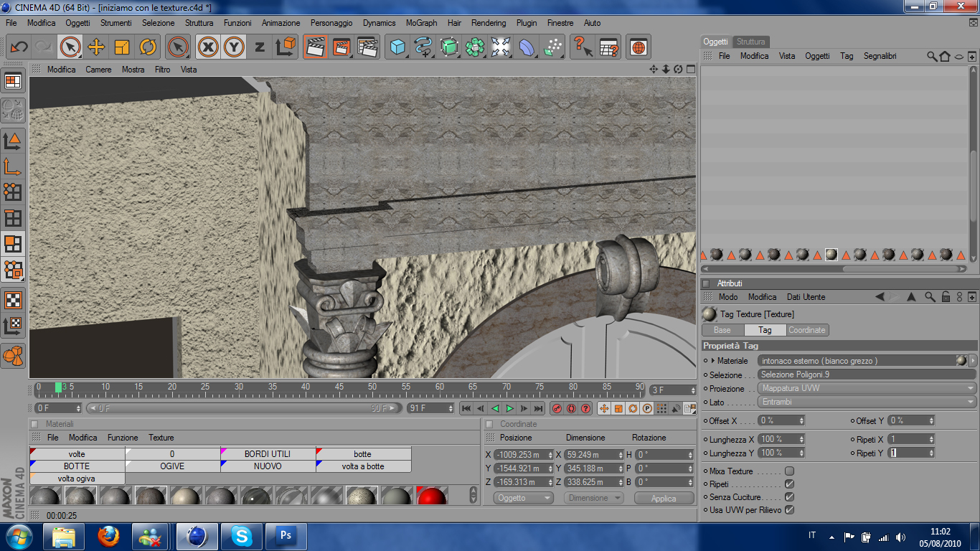This screenshot has height=551, width=980.
Task: Toggle the Y axis lock
Action: [234, 47]
